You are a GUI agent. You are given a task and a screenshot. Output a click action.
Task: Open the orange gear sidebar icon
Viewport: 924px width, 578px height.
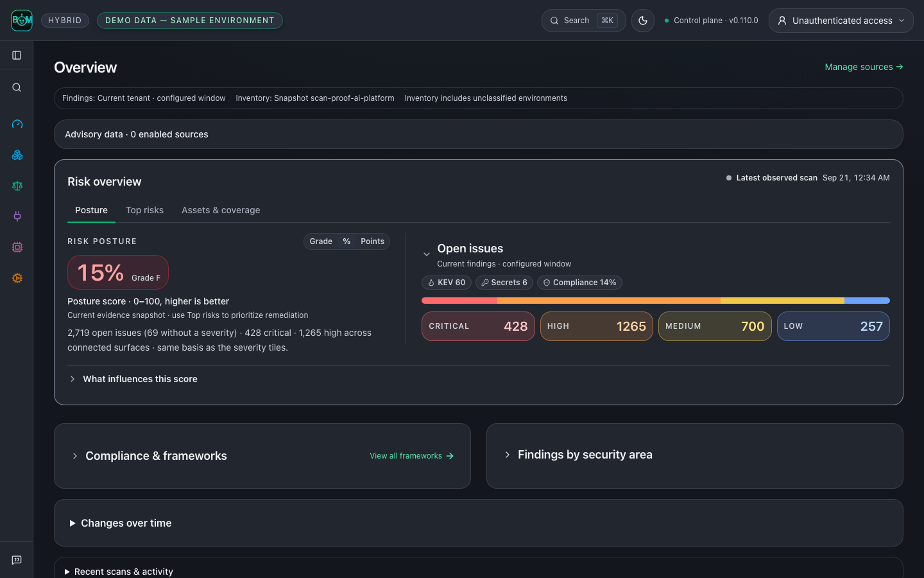[x=17, y=278]
